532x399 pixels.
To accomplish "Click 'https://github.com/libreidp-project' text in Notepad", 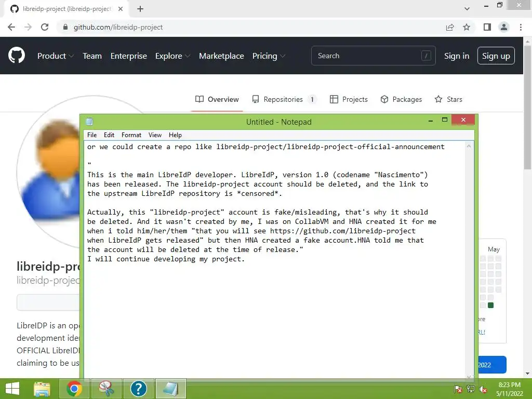I will [343, 231].
